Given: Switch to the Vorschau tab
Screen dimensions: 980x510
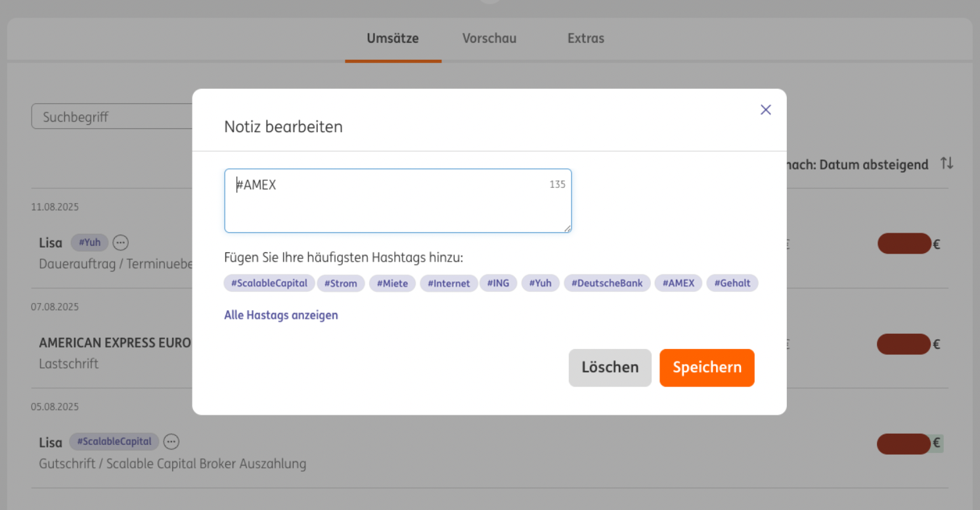Looking at the screenshot, I should tap(489, 38).
